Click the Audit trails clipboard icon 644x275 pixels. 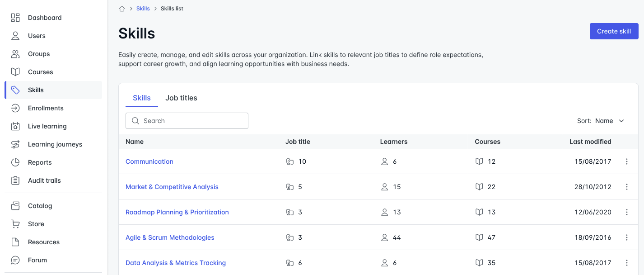coord(15,180)
